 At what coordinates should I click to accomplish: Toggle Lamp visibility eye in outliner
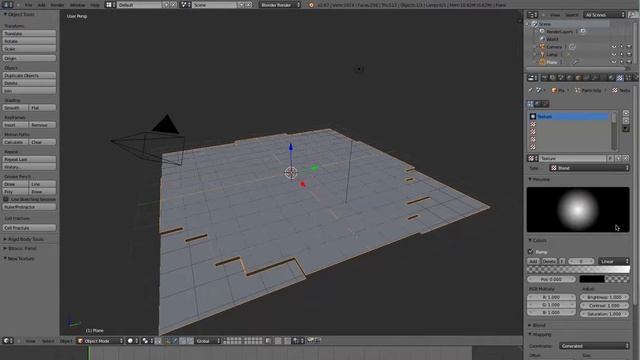click(613, 54)
